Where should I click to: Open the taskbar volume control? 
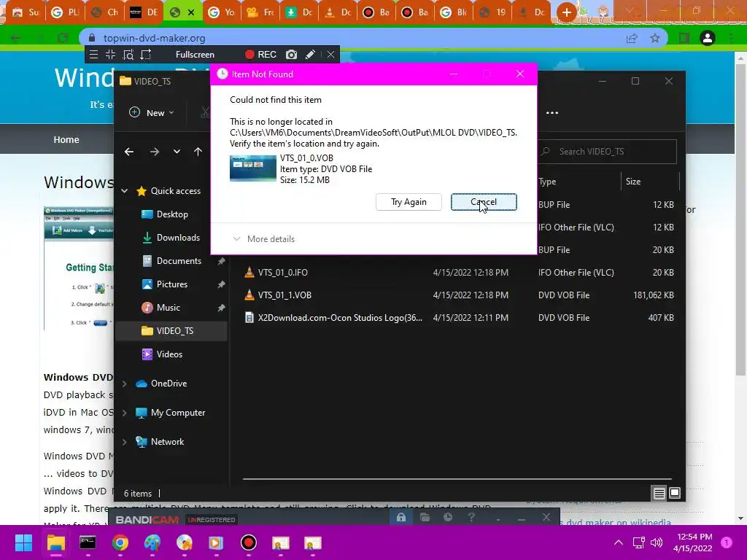657,542
